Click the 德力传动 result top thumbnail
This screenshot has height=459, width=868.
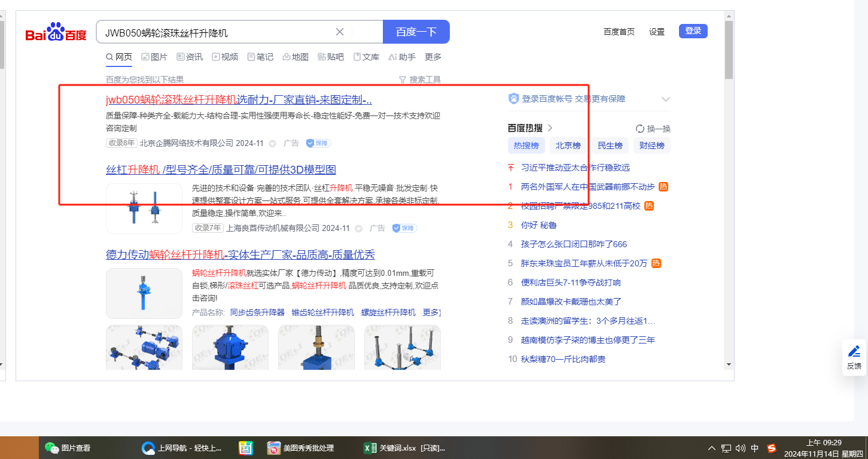coord(144,293)
